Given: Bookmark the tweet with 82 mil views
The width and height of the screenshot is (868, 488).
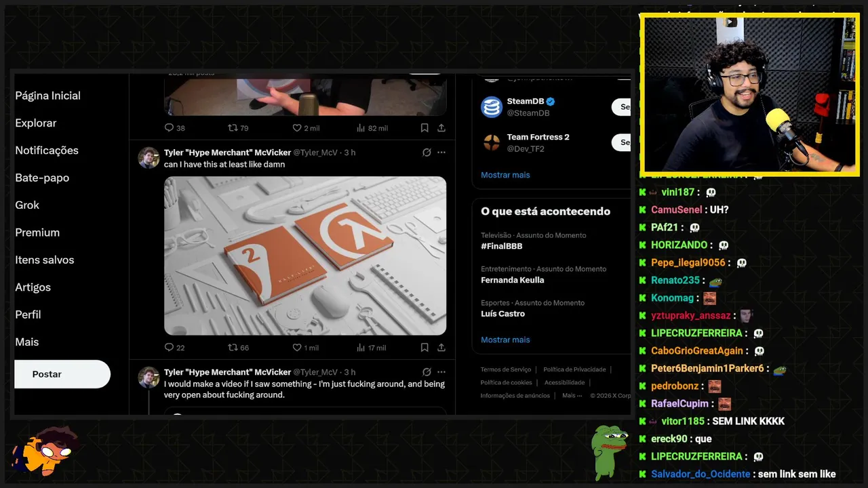Looking at the screenshot, I should click(x=425, y=127).
